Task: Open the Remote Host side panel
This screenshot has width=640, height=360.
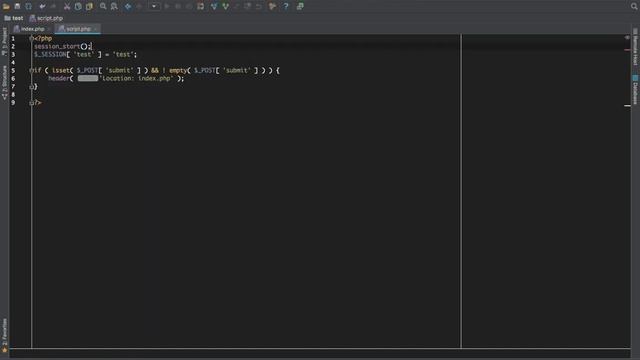Action: pyautogui.click(x=636, y=48)
